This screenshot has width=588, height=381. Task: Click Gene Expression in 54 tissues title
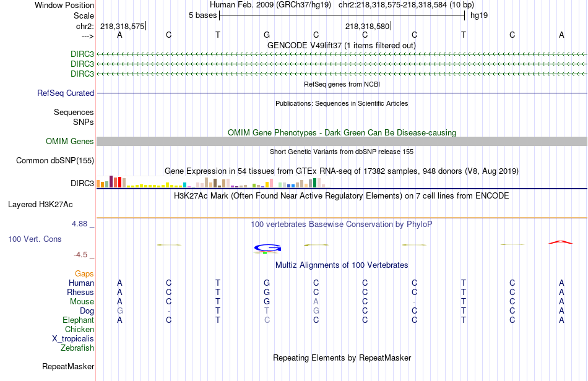pyautogui.click(x=341, y=171)
